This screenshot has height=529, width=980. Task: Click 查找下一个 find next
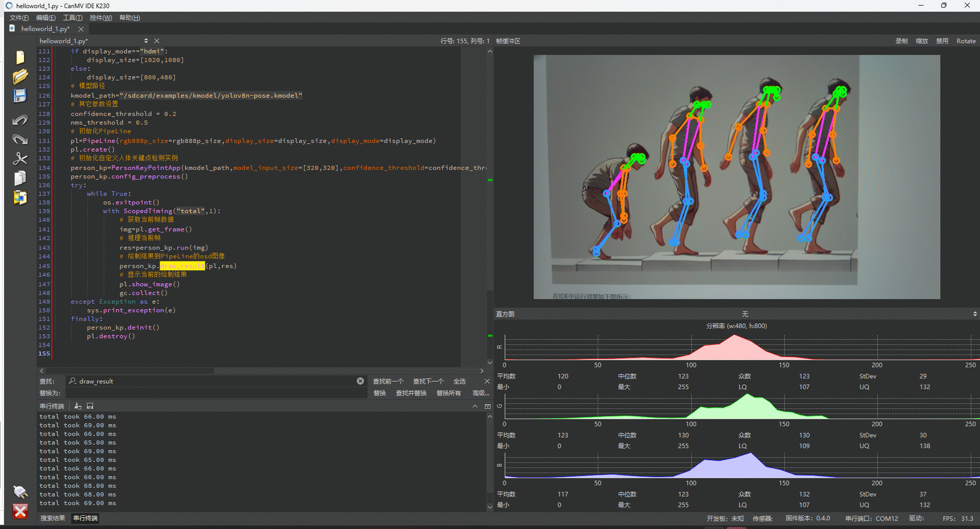(428, 381)
